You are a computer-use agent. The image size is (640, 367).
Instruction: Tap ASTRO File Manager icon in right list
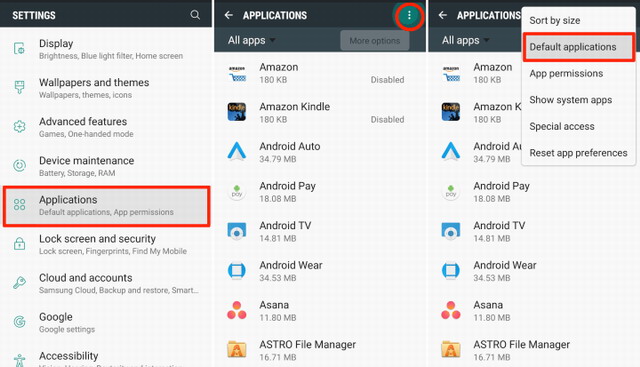[x=451, y=349]
